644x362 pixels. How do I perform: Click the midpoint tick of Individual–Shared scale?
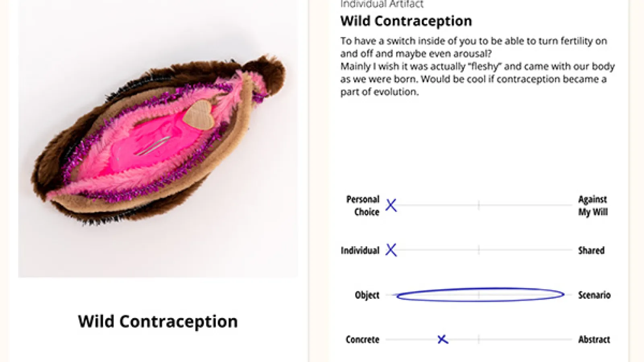[479, 250]
